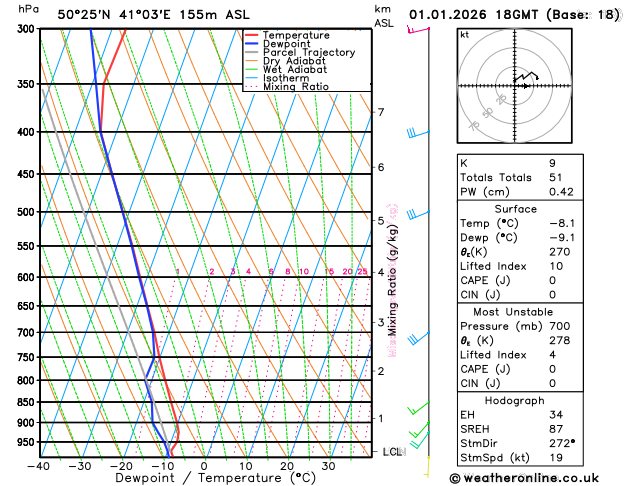The image size is (629, 486).
Task: Click the magenta wind barb at 300 hPa
Action: 418,30
